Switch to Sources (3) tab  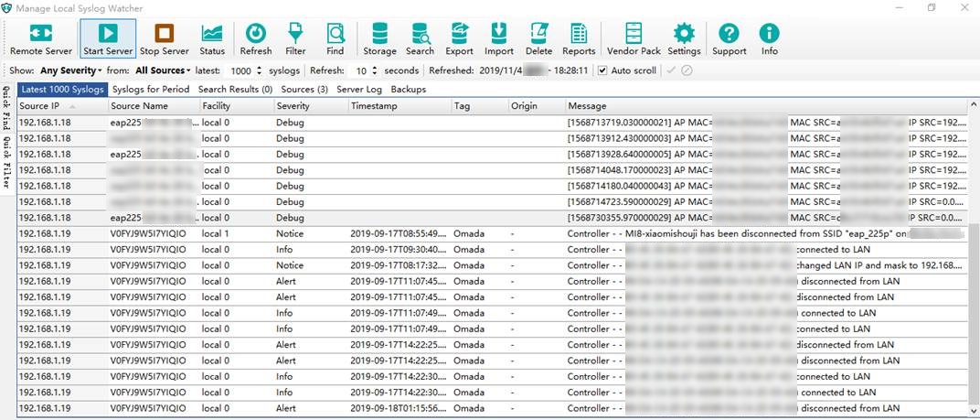(304, 90)
